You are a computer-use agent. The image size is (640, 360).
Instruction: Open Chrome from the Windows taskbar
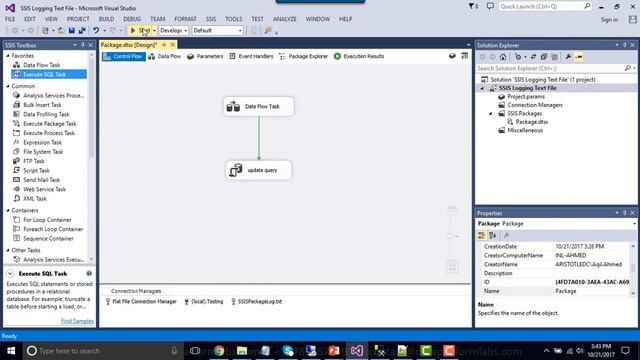[x=219, y=351]
